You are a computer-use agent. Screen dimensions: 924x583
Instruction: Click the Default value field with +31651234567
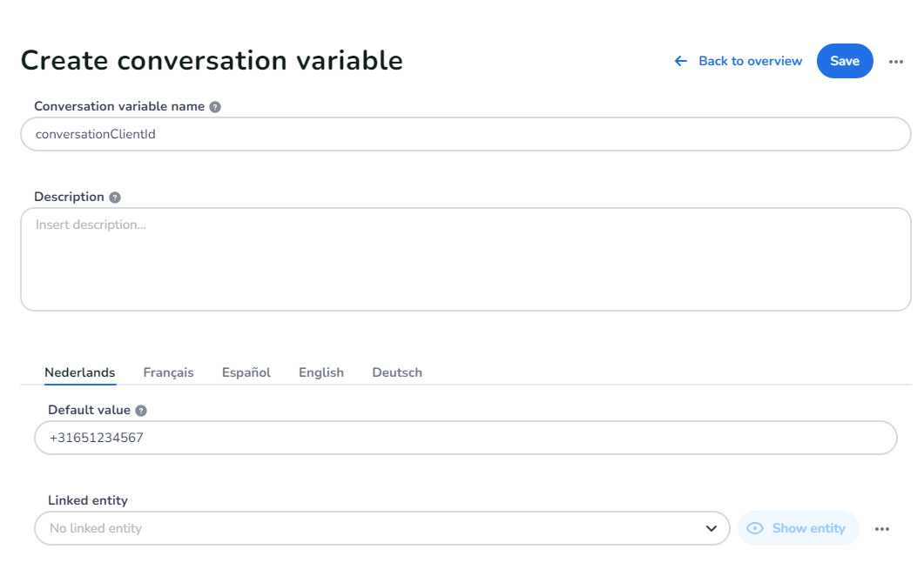point(465,438)
